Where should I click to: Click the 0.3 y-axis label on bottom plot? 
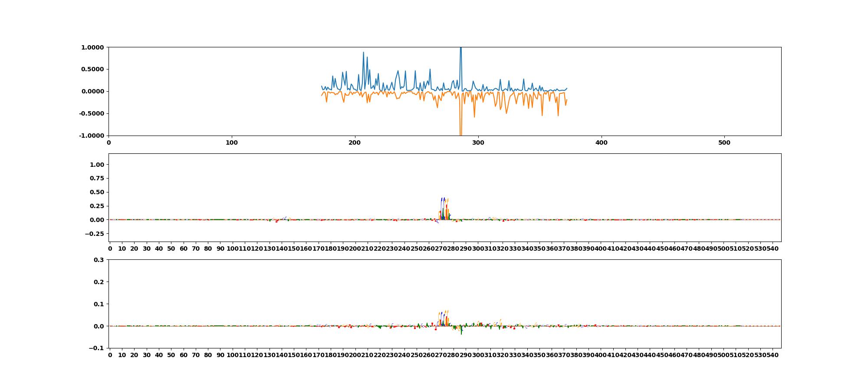[x=99, y=260]
